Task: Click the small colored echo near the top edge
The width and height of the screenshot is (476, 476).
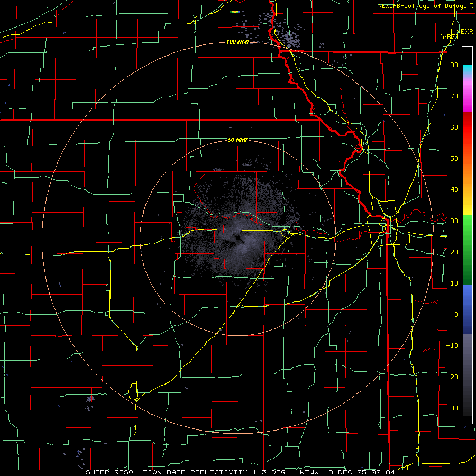Action: (235, 12)
